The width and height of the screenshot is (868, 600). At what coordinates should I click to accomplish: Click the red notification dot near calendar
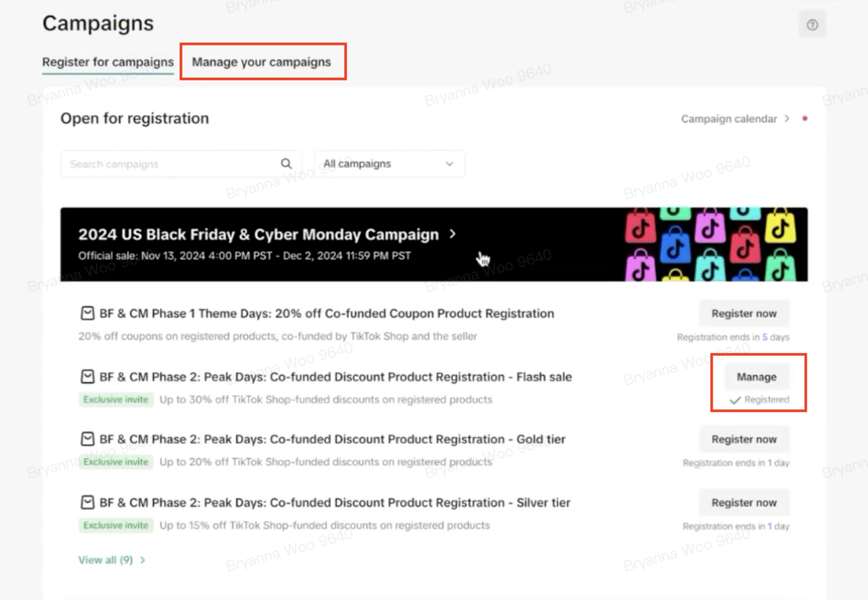[805, 119]
